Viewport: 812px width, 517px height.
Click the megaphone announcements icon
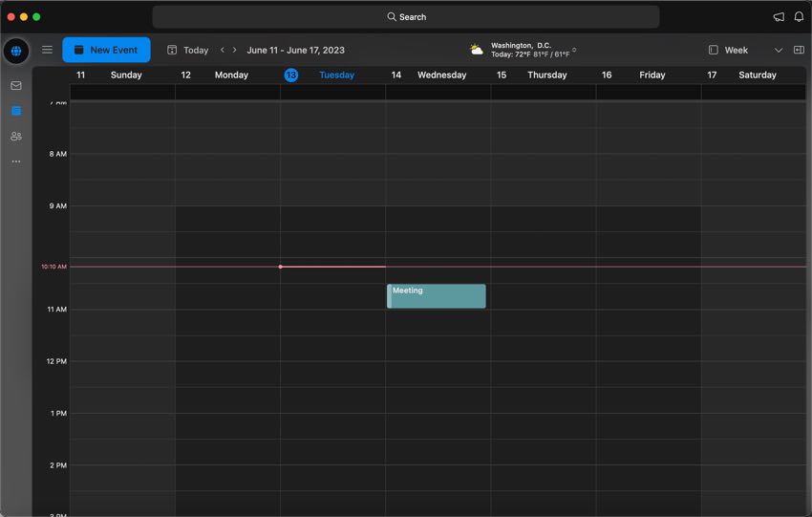pos(779,17)
